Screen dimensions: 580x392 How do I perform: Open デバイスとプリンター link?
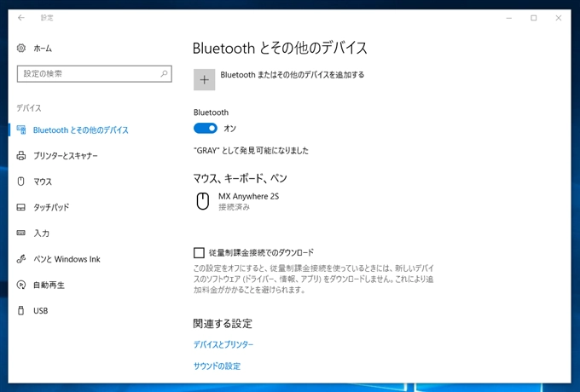tap(223, 345)
